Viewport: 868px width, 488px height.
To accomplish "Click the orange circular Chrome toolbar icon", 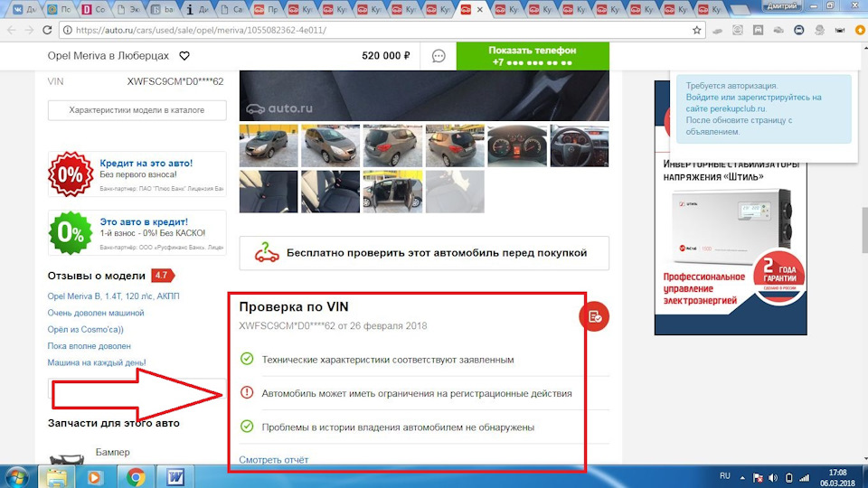I will [x=860, y=31].
